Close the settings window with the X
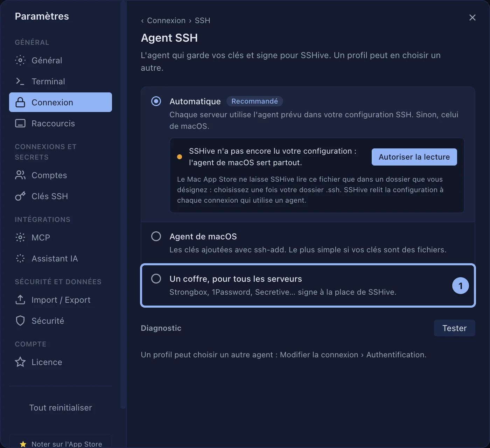Viewport: 490px width, 448px height. point(472,17)
